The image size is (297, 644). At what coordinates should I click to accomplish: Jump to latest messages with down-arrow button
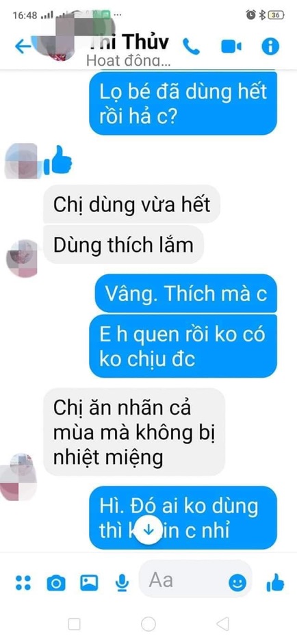pyautogui.click(x=148, y=530)
